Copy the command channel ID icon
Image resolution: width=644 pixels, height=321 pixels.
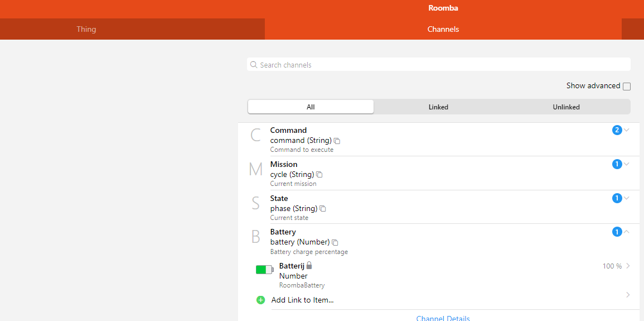(337, 141)
